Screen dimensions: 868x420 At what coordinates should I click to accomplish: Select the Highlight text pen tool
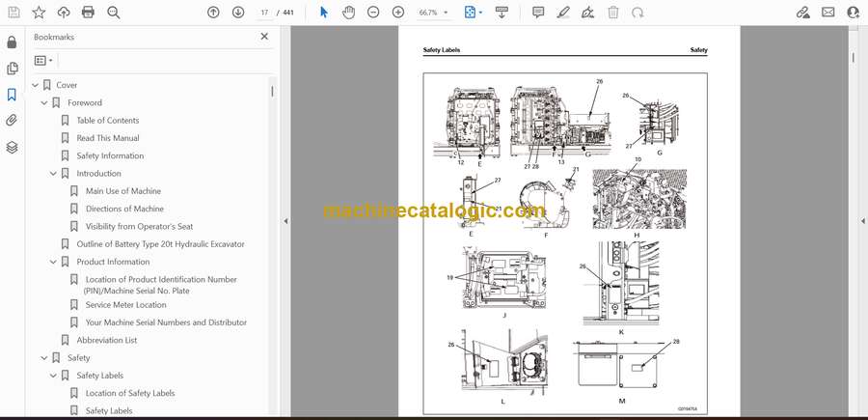tap(563, 13)
